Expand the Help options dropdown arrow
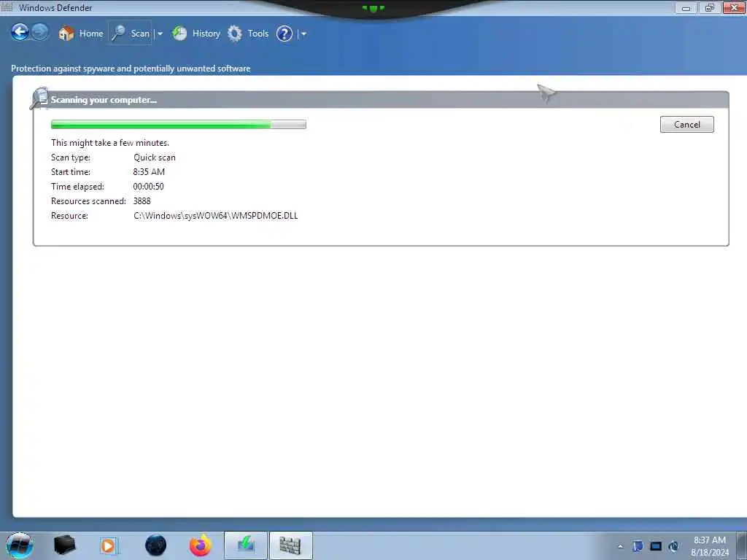This screenshot has width=747, height=560. [303, 34]
